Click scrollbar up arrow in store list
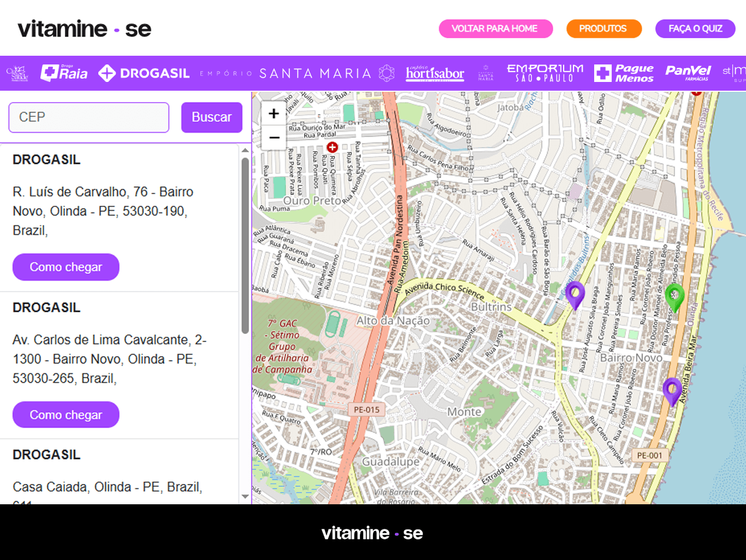This screenshot has height=560, width=746. coord(245,150)
